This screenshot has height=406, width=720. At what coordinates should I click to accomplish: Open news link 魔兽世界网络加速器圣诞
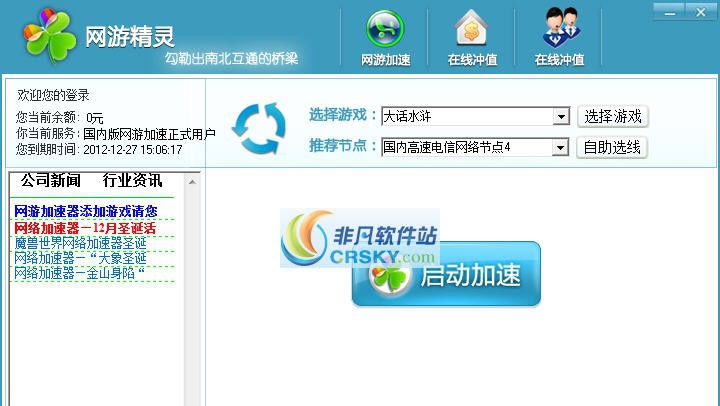point(80,243)
